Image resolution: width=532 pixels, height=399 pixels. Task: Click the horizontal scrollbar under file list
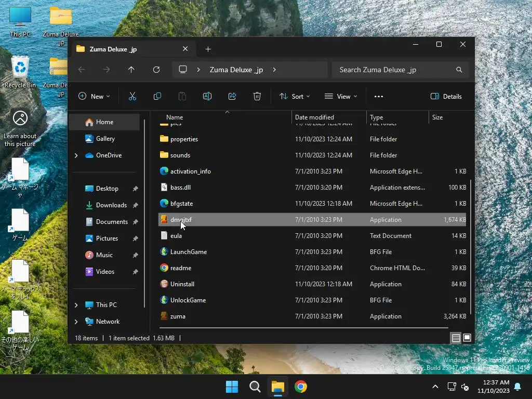pyautogui.click(x=303, y=328)
